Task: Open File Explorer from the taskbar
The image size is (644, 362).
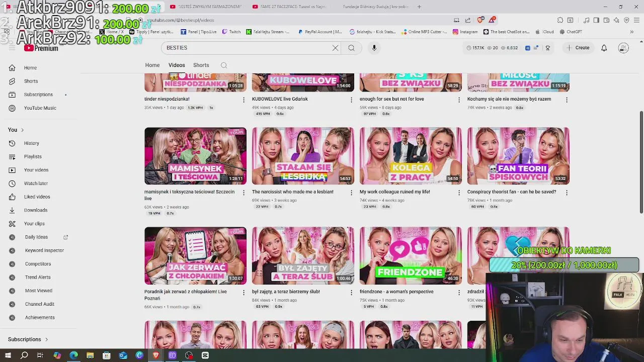Action: (x=90, y=355)
